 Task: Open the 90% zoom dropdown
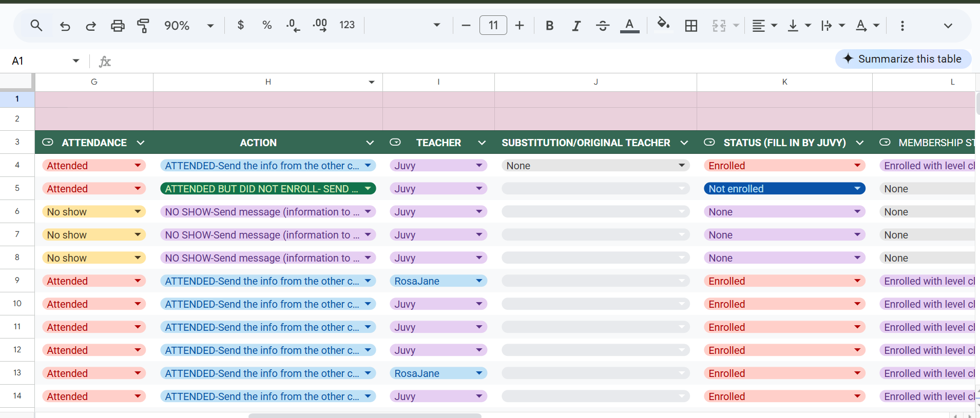tap(188, 26)
